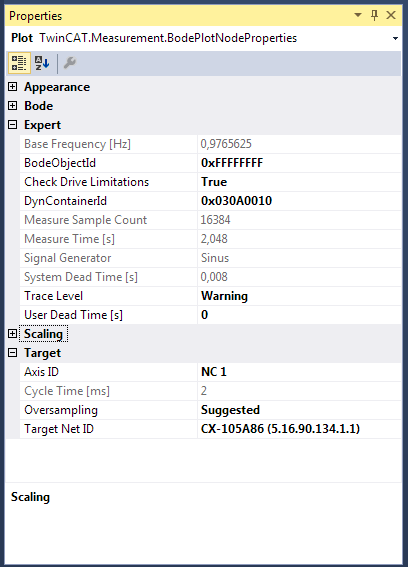Select the Target category label

tap(42, 353)
